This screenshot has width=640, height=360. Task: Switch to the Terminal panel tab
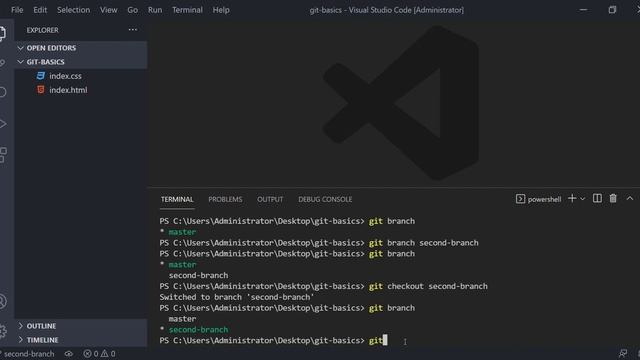tap(177, 199)
